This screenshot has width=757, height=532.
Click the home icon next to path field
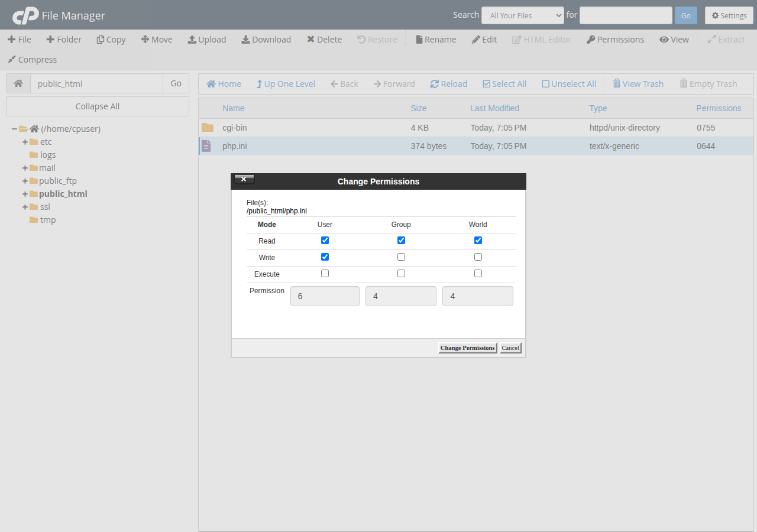(x=18, y=83)
